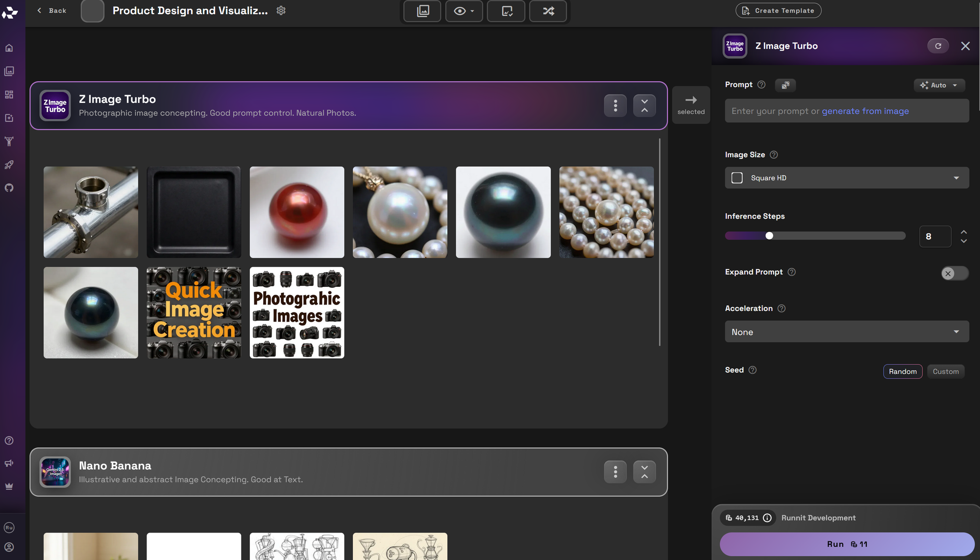Collapse the Nano Banana model card
This screenshot has width=980, height=560.
pos(644,472)
